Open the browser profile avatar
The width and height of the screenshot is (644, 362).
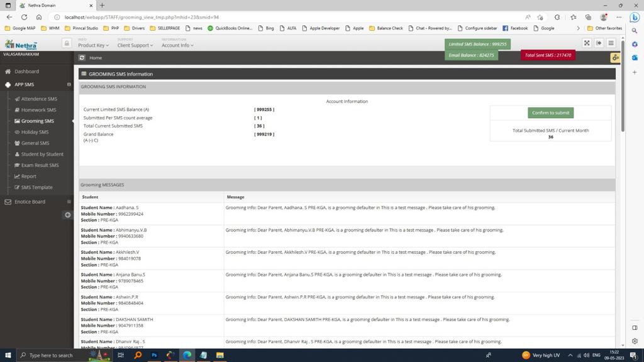(603, 17)
